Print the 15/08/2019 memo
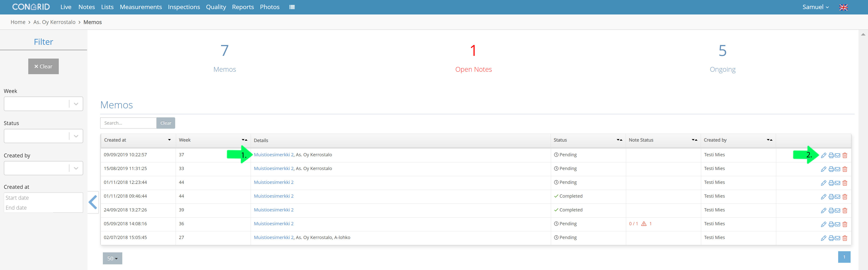Image resolution: width=868 pixels, height=270 pixels. coord(831,169)
